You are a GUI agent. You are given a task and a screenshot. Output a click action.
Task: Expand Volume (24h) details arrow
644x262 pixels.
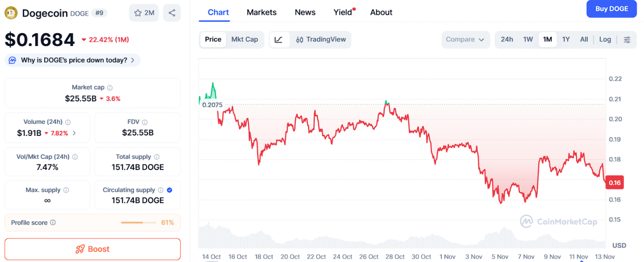pos(75,133)
